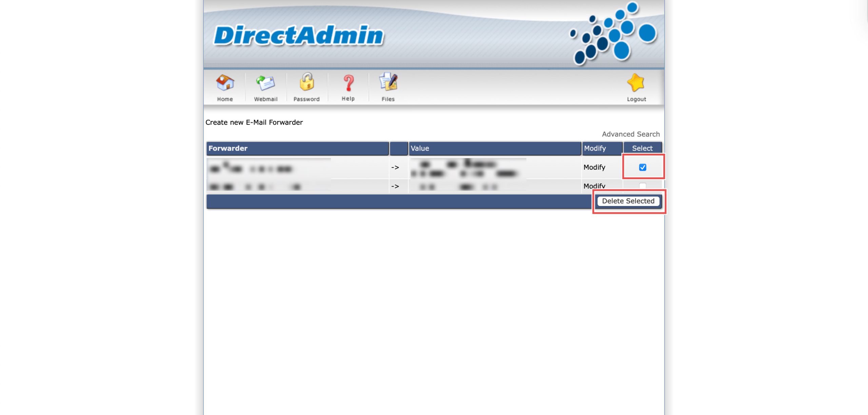Check the second forwarder's select checkbox
The width and height of the screenshot is (868, 415).
point(642,186)
